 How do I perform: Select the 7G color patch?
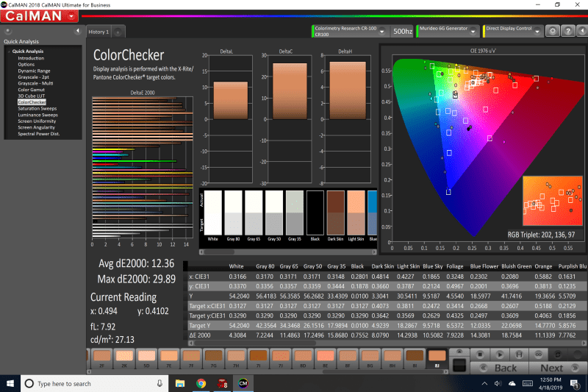tap(214, 359)
